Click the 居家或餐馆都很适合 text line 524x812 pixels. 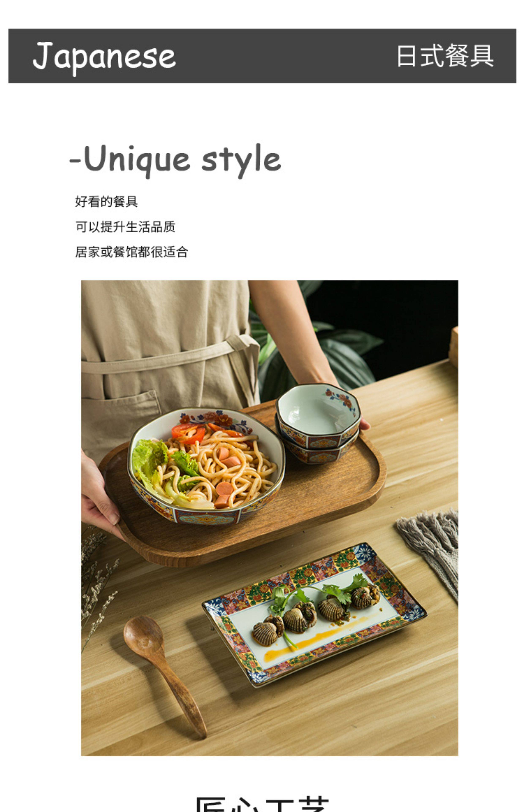coord(131,252)
